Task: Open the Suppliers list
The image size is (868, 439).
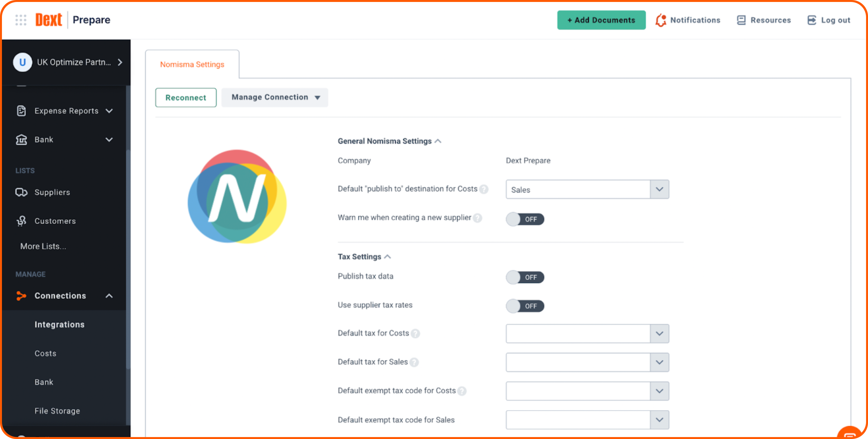Action: 52,192
